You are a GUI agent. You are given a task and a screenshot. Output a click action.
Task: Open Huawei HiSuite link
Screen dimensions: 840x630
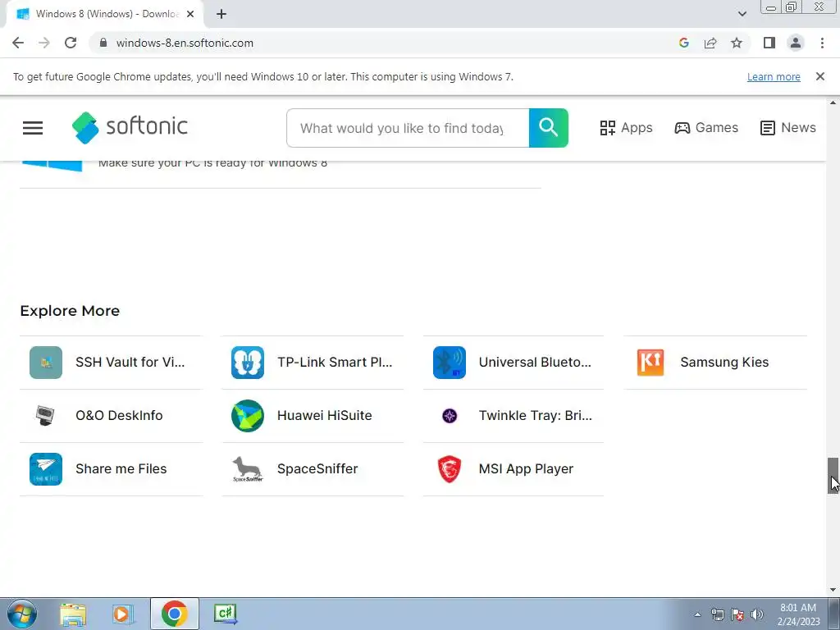click(x=324, y=416)
